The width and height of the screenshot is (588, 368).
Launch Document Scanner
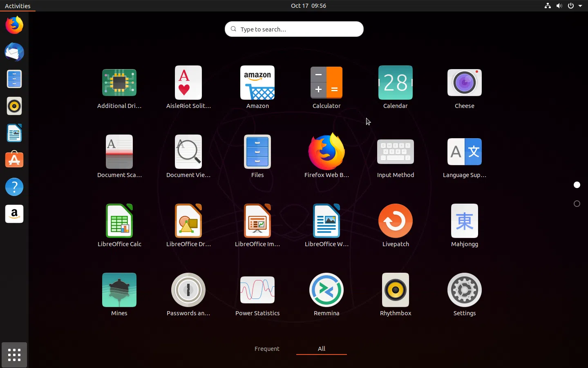[119, 152]
